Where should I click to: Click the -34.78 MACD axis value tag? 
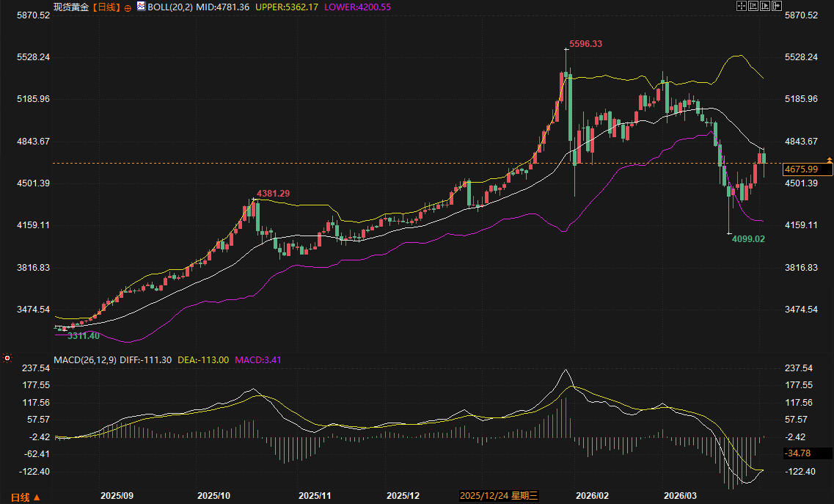(808, 453)
